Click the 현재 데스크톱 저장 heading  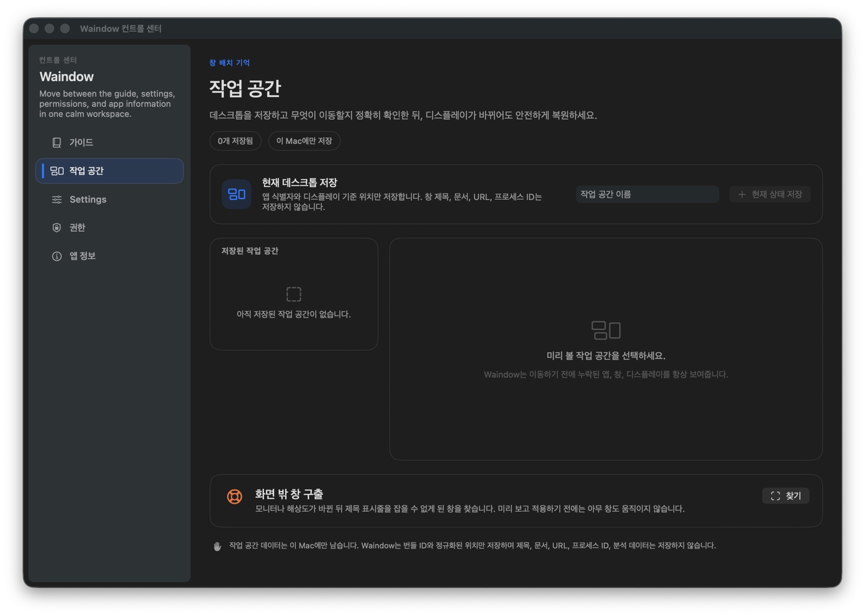tap(300, 183)
